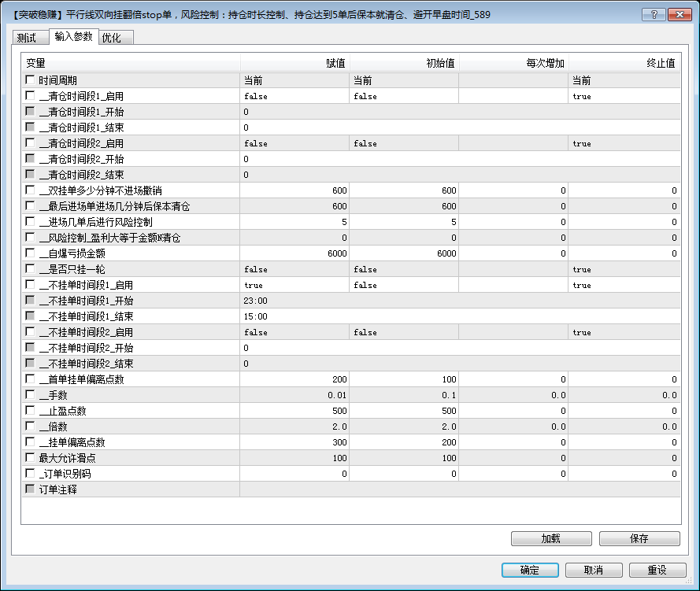The width and height of the screenshot is (700, 591).
Task: Open the 赋值 value of __清仓时间段1_启用
Action: click(294, 96)
